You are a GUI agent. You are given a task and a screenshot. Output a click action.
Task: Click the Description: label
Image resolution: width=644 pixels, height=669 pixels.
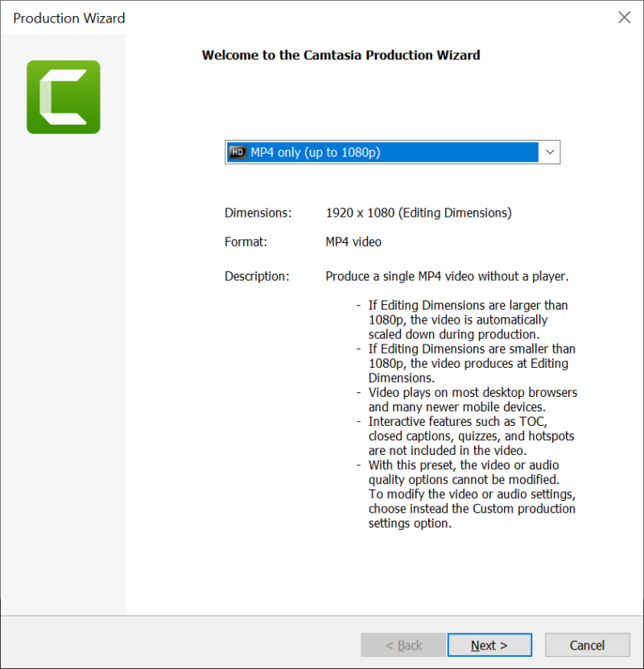pyautogui.click(x=257, y=276)
